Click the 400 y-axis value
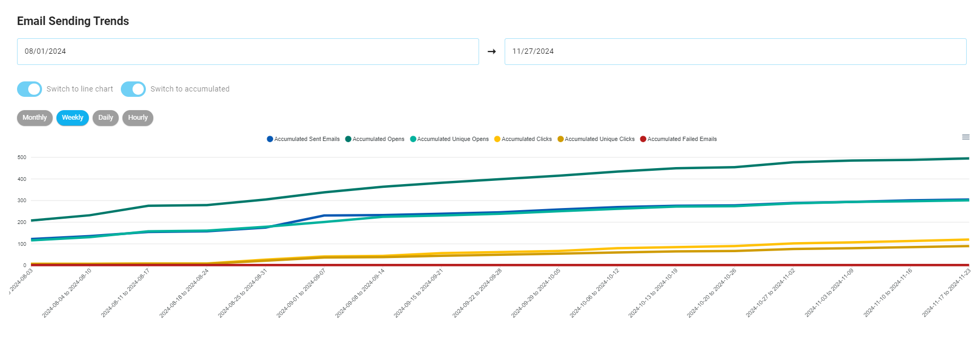This screenshot has width=980, height=357. (x=22, y=179)
